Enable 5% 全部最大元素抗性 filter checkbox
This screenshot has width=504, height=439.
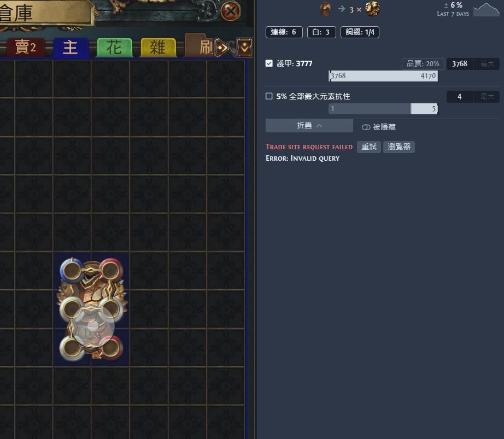click(x=269, y=96)
